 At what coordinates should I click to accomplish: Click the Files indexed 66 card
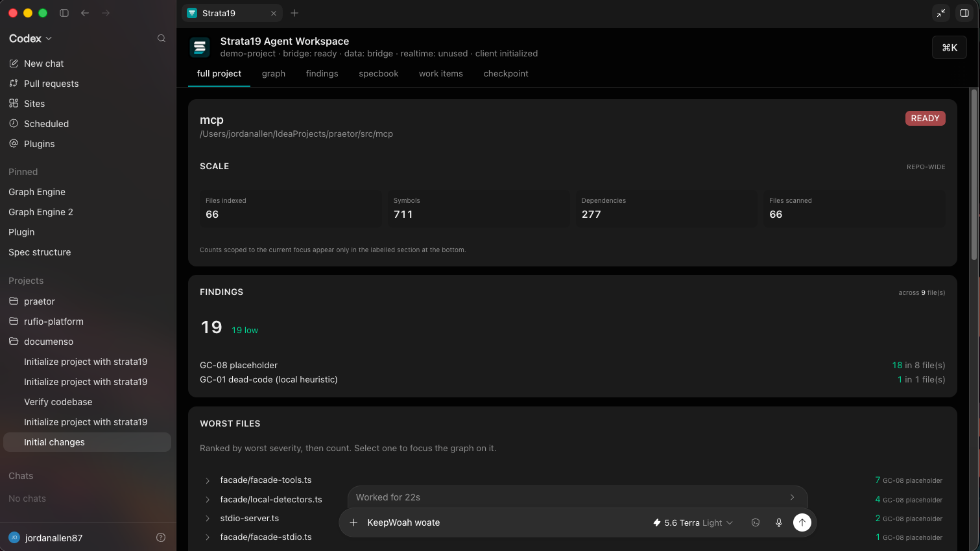pos(291,208)
